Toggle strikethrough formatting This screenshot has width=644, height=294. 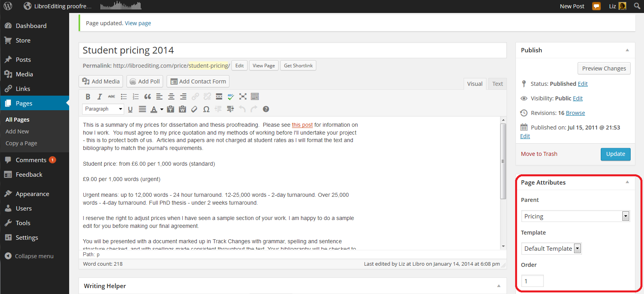point(112,97)
